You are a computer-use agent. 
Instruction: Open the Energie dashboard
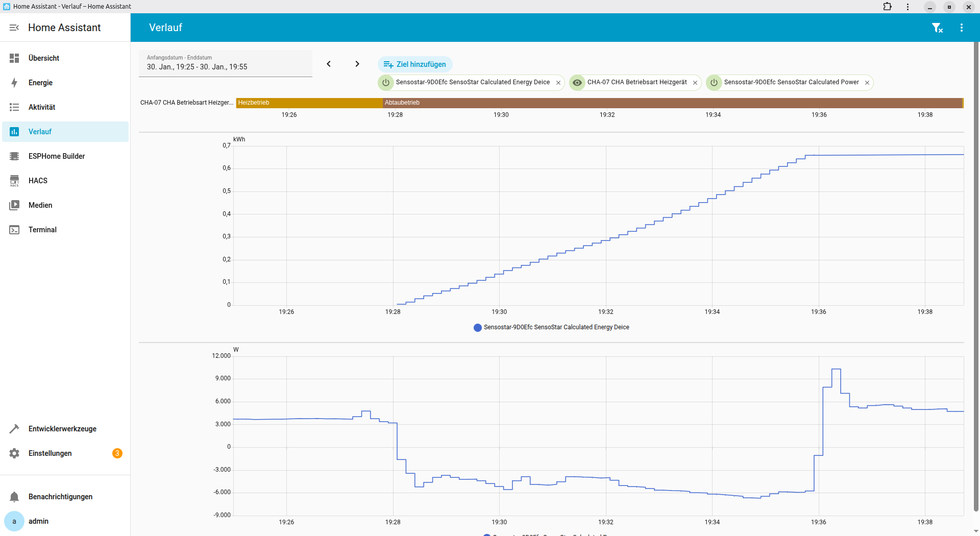point(40,83)
